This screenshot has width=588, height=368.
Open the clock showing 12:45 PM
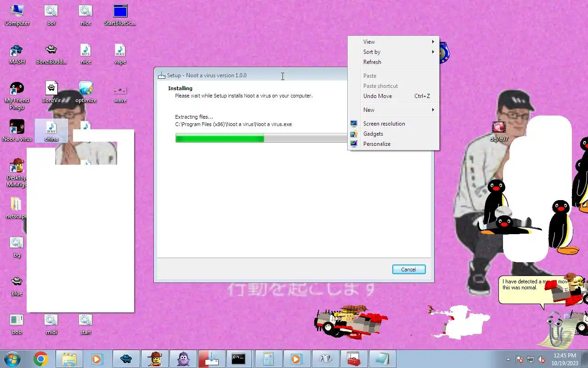(x=565, y=359)
